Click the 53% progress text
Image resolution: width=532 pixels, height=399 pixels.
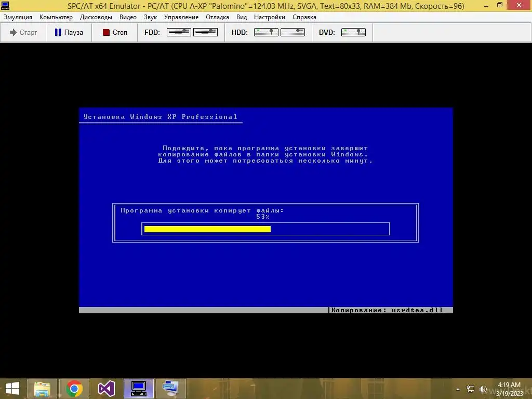[x=263, y=217]
